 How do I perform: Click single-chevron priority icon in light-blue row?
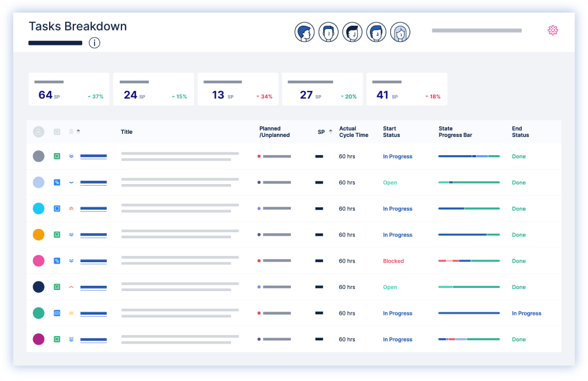71,183
